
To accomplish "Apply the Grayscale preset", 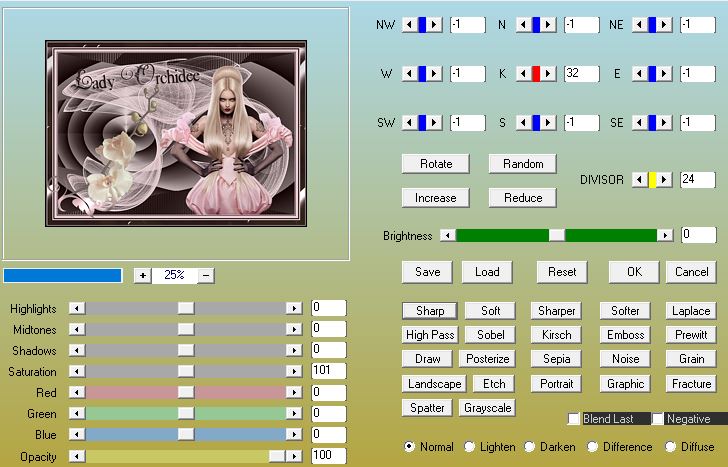I will tap(488, 408).
